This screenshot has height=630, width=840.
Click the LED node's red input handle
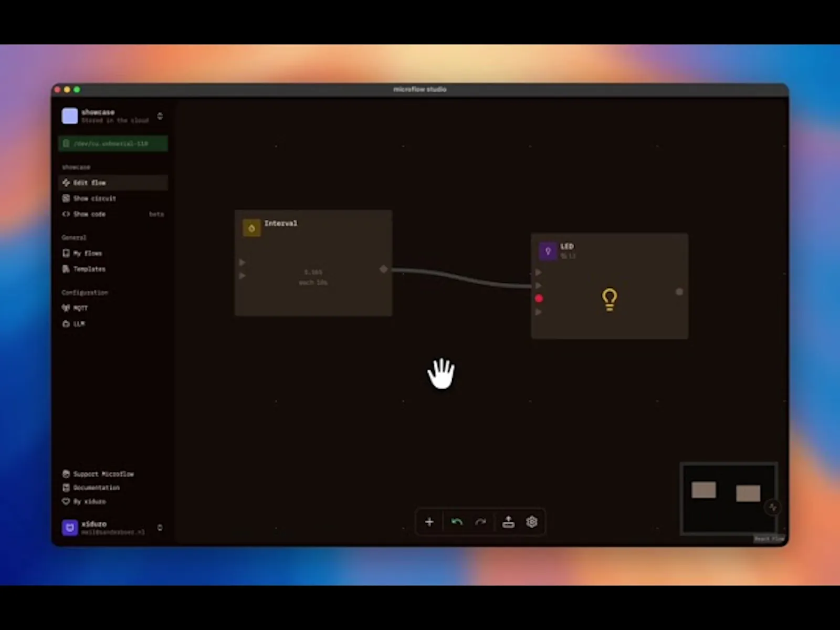tap(539, 299)
